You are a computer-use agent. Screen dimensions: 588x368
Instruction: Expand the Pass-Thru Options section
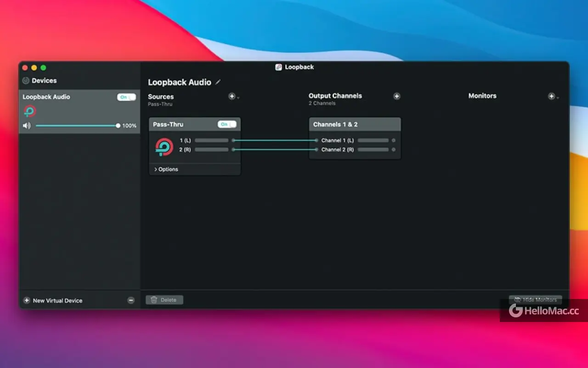click(x=166, y=169)
